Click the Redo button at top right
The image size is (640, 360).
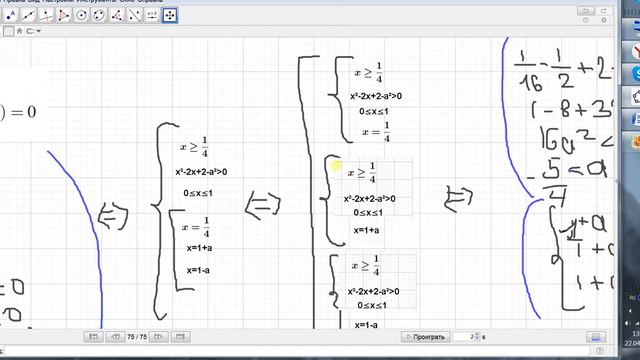(x=604, y=11)
